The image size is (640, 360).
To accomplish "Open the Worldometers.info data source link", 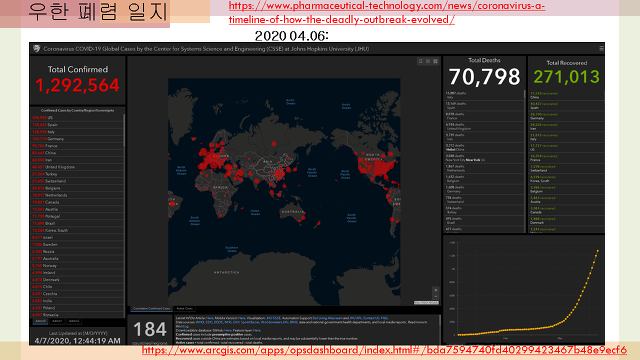I will 274,322.
